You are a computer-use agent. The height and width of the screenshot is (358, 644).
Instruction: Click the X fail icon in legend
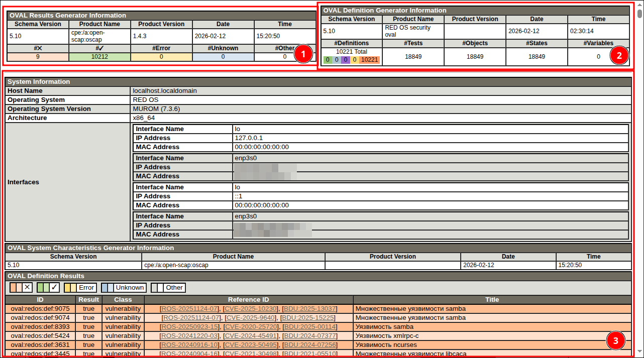pos(27,288)
